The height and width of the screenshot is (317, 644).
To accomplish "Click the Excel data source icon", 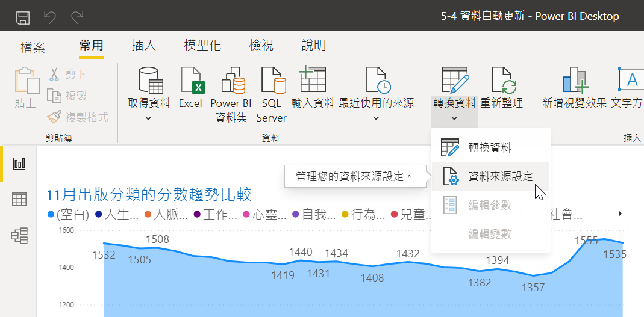I will pos(193,81).
